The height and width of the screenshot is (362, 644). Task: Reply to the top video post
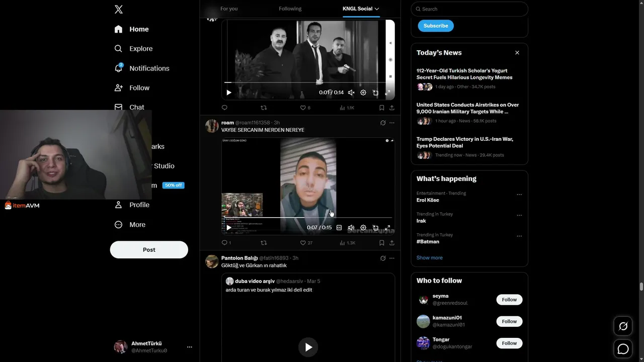[x=224, y=108]
